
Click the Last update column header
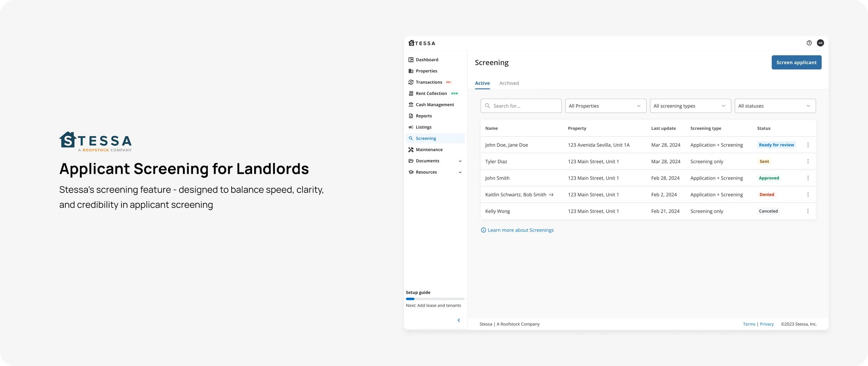[x=663, y=128]
